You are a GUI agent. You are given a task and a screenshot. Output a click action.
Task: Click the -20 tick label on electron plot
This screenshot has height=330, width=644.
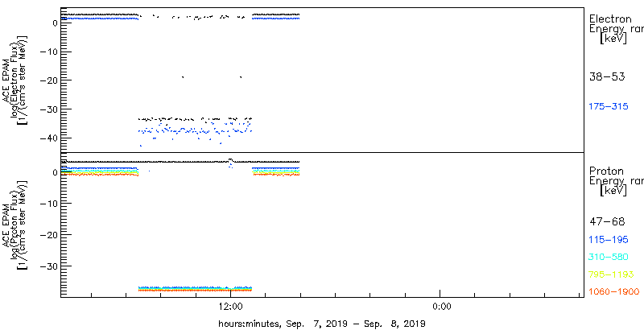click(48, 80)
